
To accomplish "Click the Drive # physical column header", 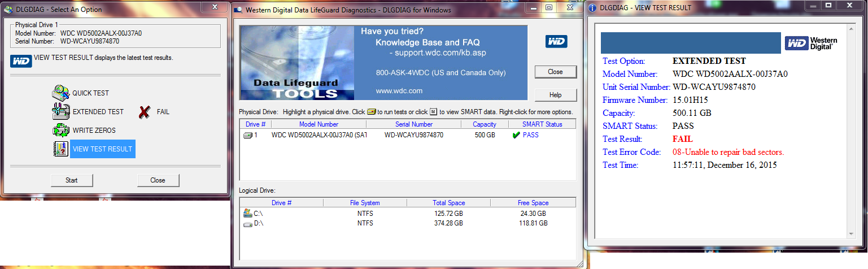I will click(256, 124).
